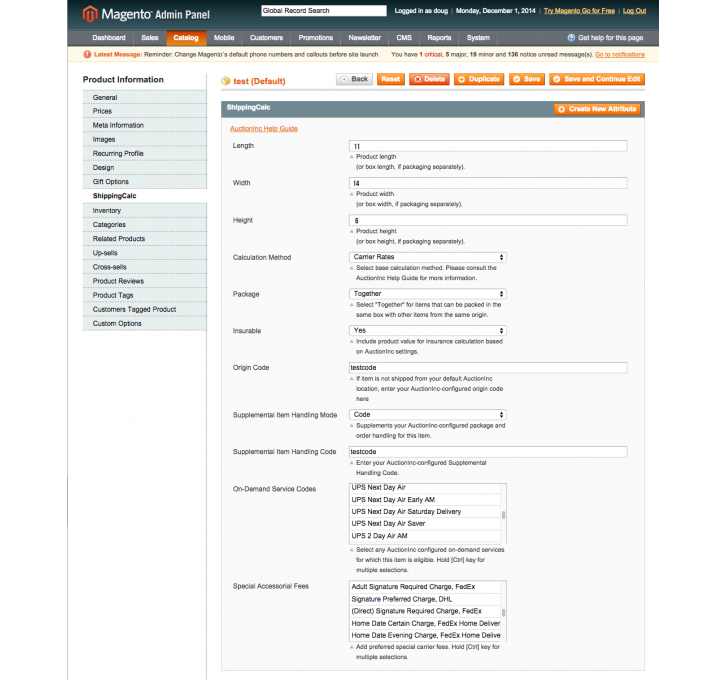Image resolution: width=725 pixels, height=680 pixels.
Task: Select UPS Next Day Air Saturday Delivery
Action: tap(425, 512)
